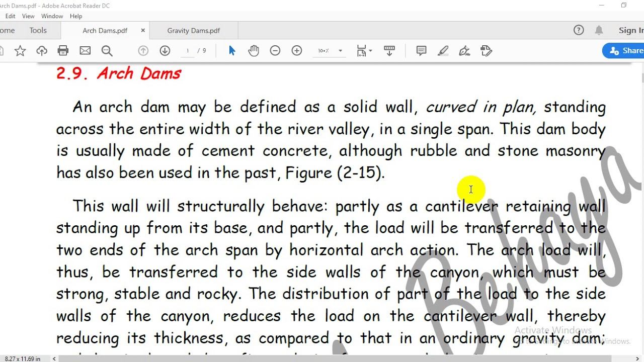This screenshot has height=362, width=644.
Task: Select the Arch Dams.pdf tab
Action: pos(105,31)
